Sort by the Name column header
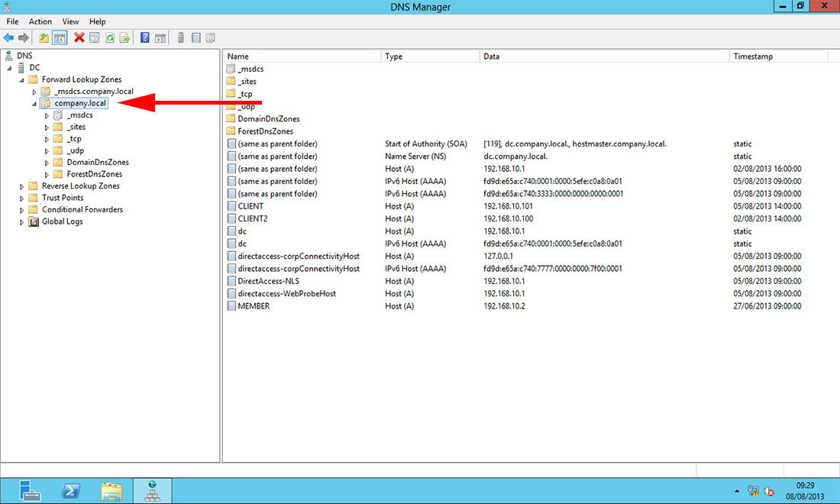 pos(302,57)
